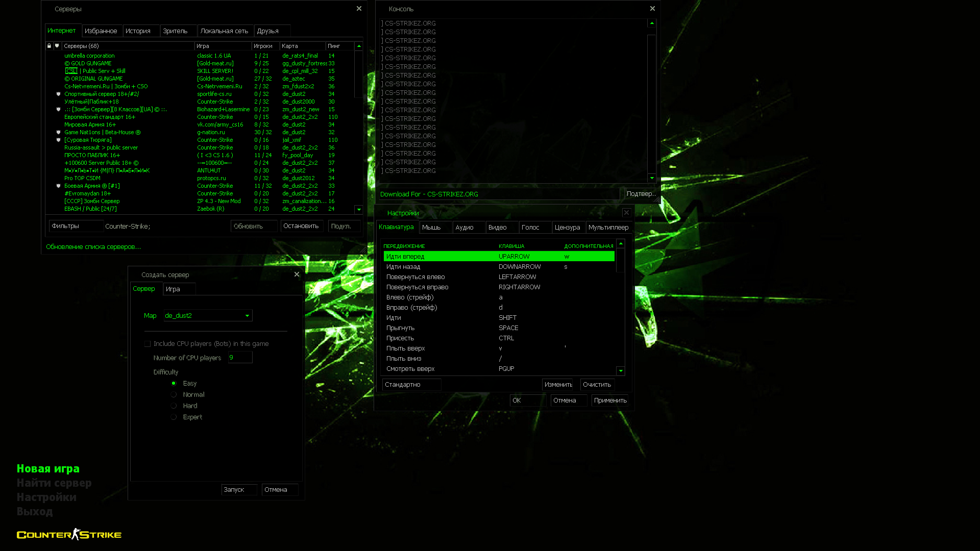The width and height of the screenshot is (980, 551).
Task: Click the console vertical scrollbar thumb
Action: click(652, 104)
